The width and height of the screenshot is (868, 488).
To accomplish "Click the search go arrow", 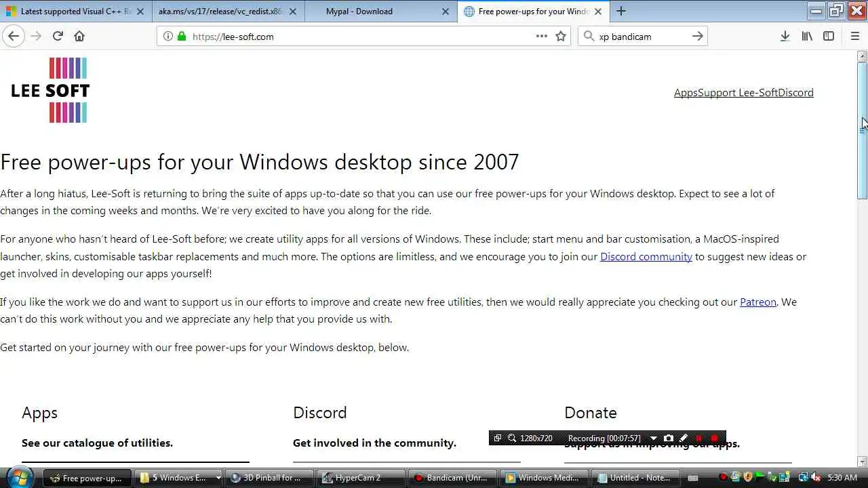I will pyautogui.click(x=697, y=36).
